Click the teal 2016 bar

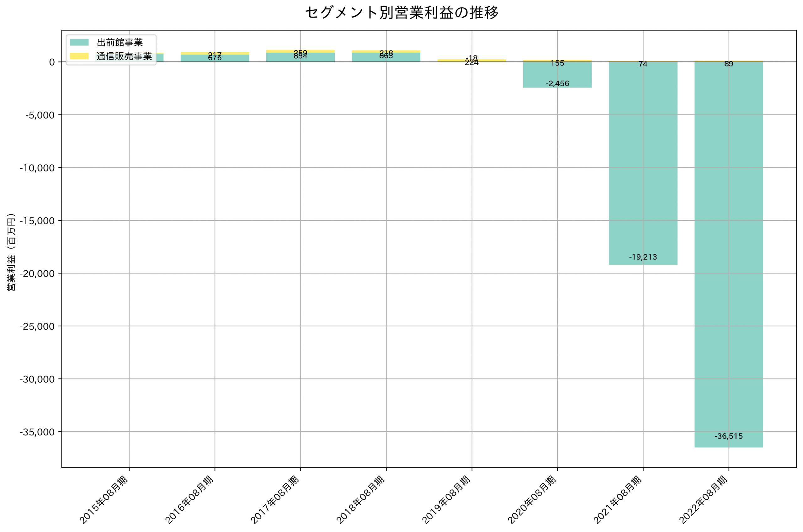pos(215,58)
